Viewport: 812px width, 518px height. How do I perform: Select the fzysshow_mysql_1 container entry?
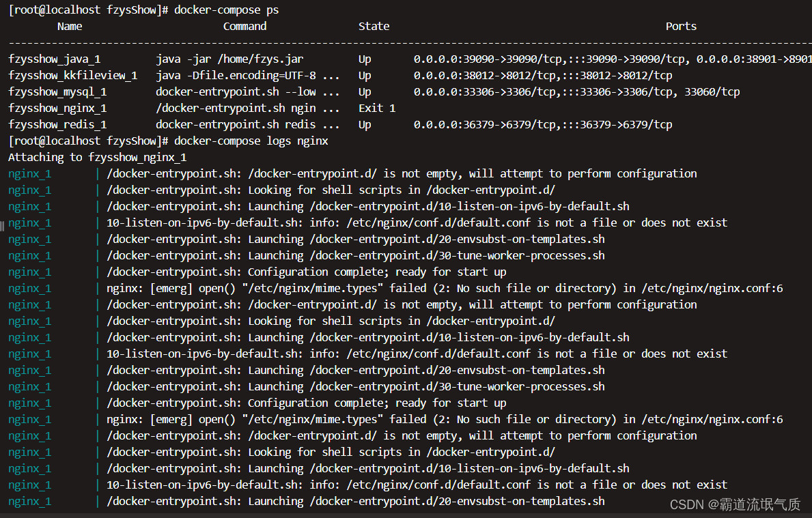click(57, 91)
